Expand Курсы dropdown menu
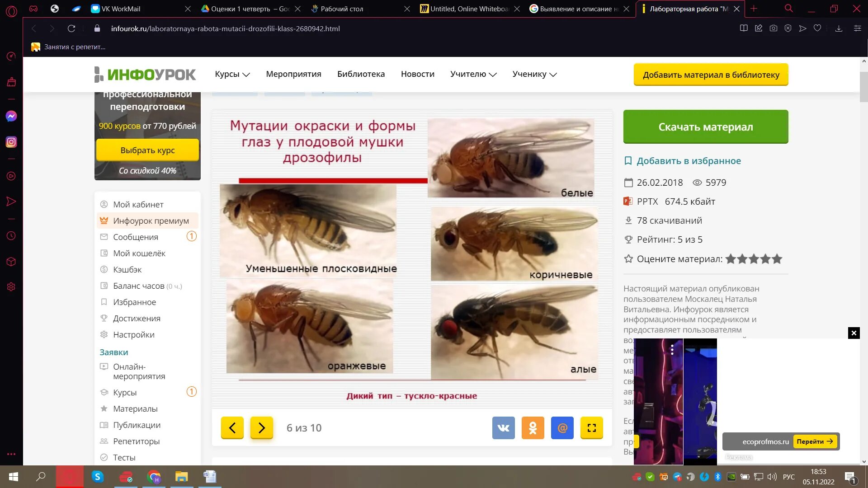The image size is (868, 488). pos(232,74)
